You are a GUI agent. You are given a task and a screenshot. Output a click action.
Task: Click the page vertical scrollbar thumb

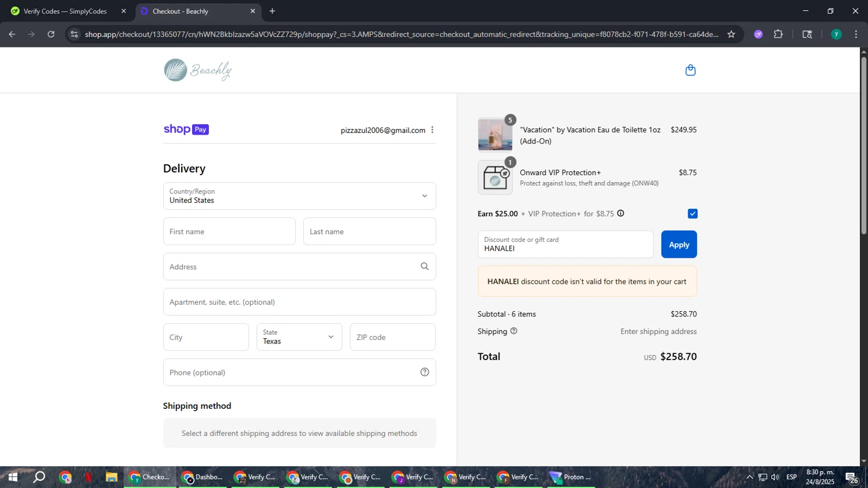(863, 145)
